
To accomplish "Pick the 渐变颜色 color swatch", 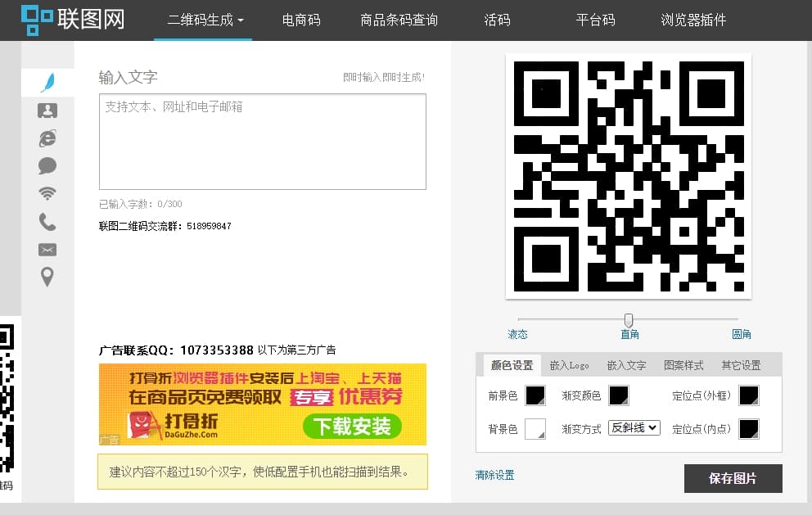I will (x=619, y=395).
